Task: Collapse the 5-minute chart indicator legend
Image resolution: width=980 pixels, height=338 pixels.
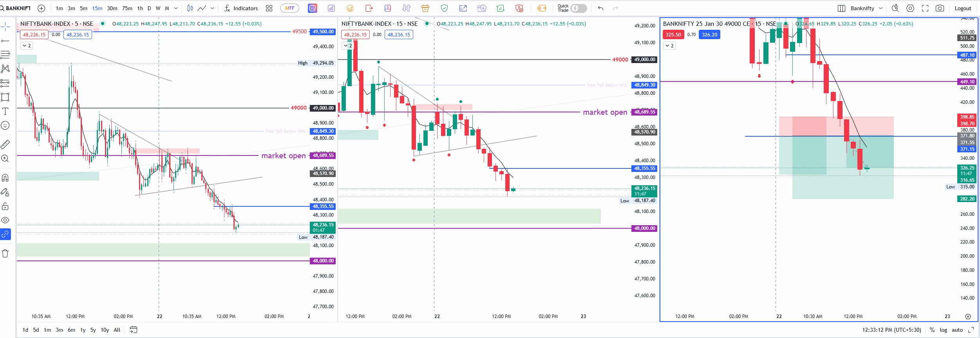Action: 27,46
